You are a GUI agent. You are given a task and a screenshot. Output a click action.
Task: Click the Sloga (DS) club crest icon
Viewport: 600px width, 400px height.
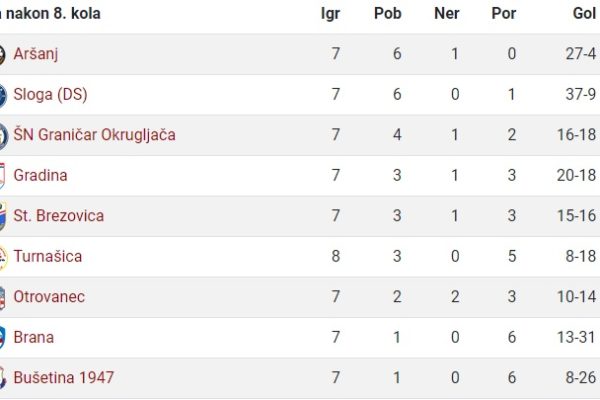pyautogui.click(x=3, y=95)
